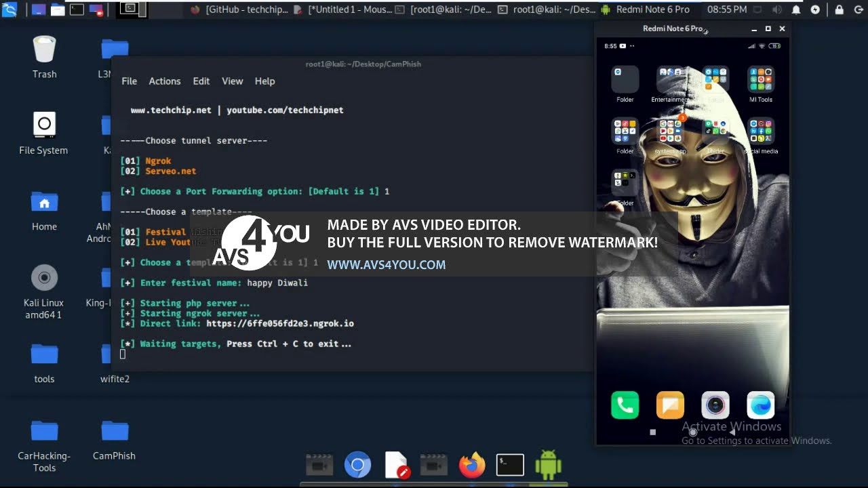Open the text editor icon in the dock
Screen dimensions: 868x488
tap(397, 465)
